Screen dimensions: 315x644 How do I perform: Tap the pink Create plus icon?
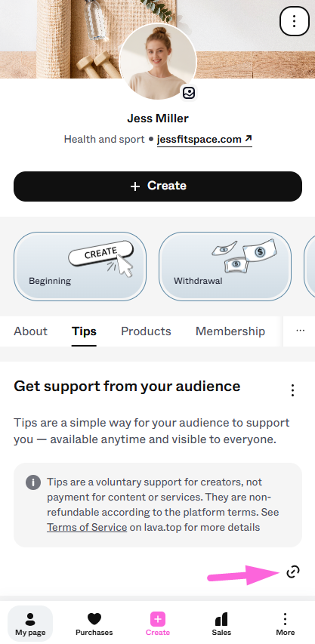point(158,618)
